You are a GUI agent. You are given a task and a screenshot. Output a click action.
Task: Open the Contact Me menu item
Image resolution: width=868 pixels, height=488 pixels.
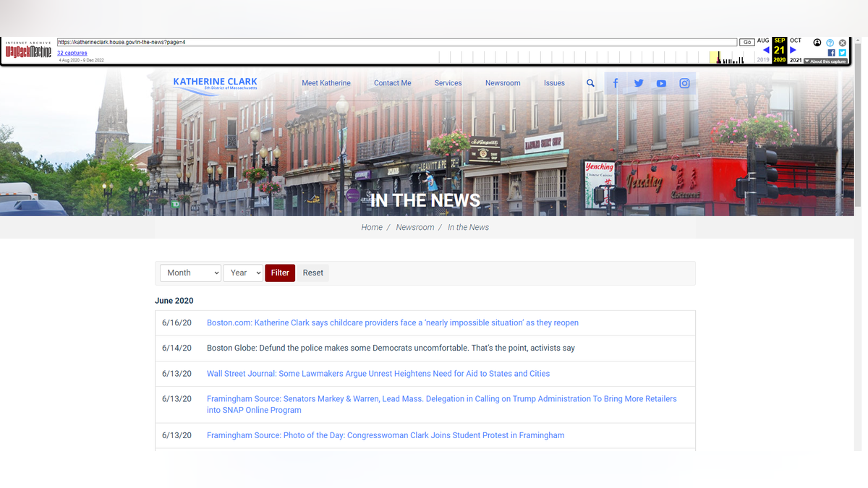(x=392, y=83)
